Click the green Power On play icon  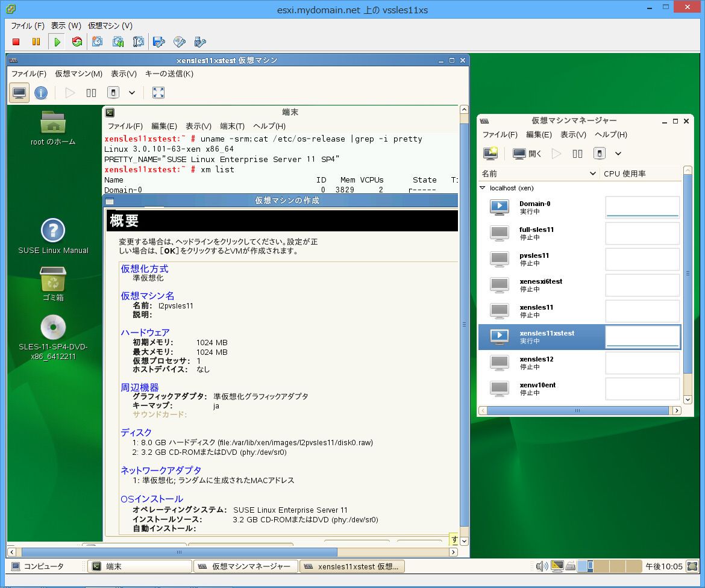click(57, 42)
